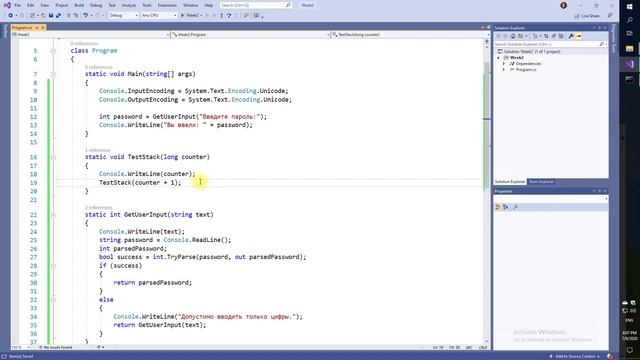The image size is (640, 360).
Task: Collapse the if (success) block outline
Action: tap(53, 266)
